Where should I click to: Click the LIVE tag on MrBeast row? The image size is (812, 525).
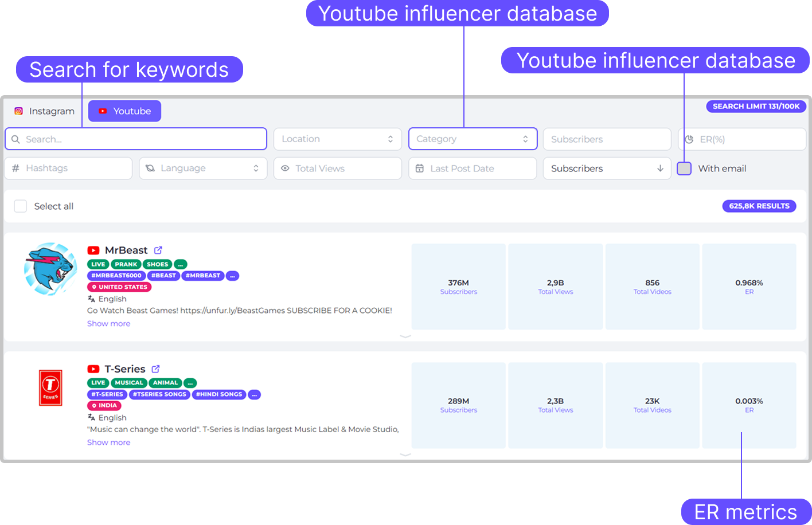[x=98, y=264]
